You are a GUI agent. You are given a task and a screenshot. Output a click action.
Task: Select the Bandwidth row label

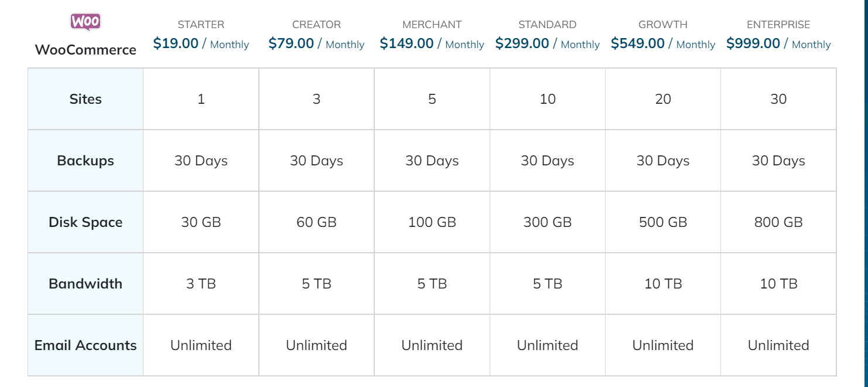pos(86,284)
